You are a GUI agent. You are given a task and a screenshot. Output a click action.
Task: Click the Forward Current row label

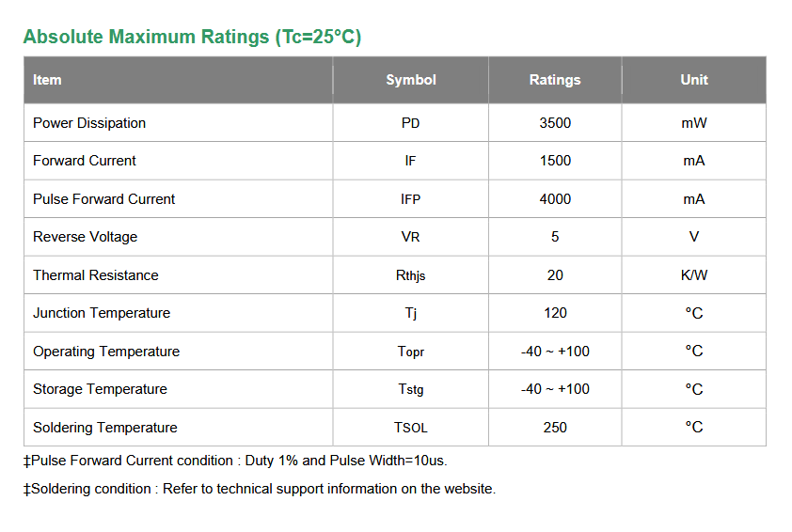(85, 161)
